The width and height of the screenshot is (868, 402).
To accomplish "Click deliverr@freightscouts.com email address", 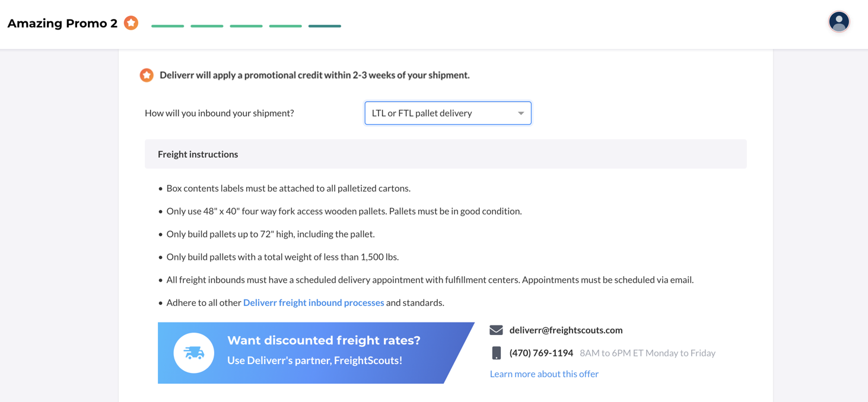I will (x=566, y=330).
